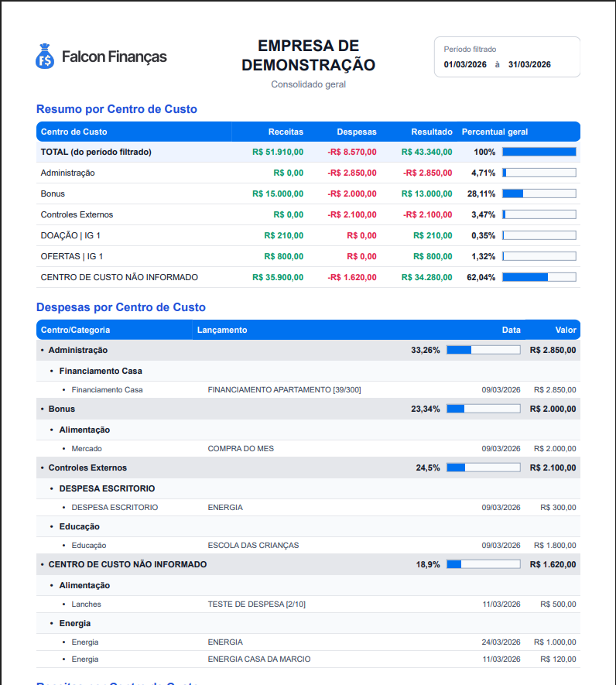Click total receitas R$ 51.910,00
This screenshot has width=616, height=685.
[x=278, y=152]
